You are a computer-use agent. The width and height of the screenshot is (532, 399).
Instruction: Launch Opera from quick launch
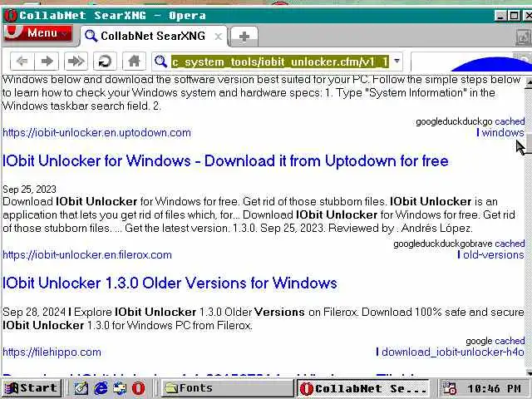click(x=139, y=388)
